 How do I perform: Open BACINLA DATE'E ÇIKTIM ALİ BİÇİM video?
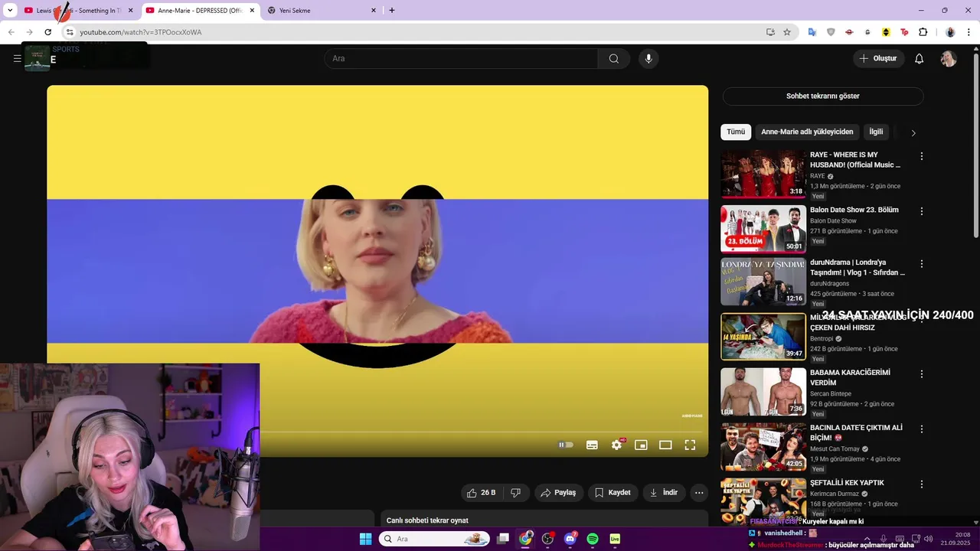[x=763, y=447]
